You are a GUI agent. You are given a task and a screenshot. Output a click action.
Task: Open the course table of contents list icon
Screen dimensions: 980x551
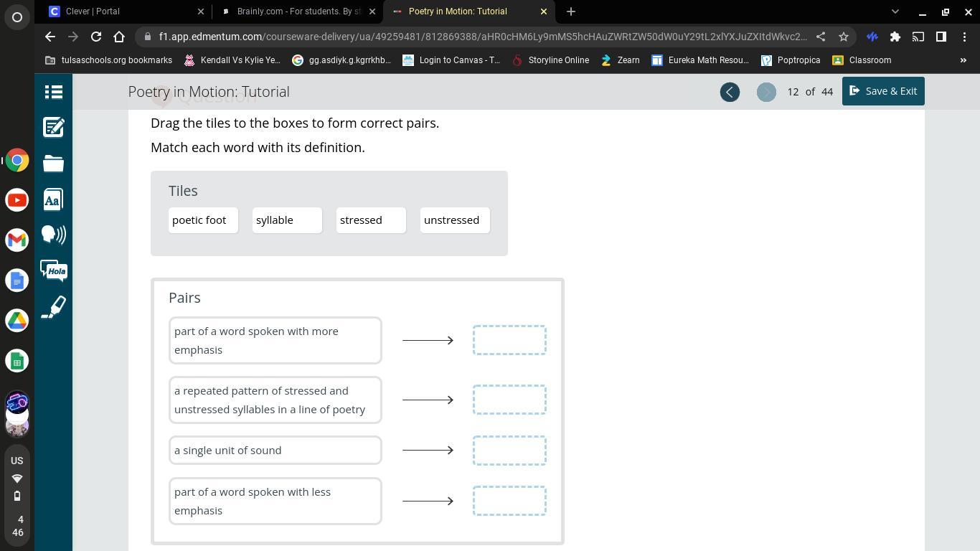[x=53, y=92]
